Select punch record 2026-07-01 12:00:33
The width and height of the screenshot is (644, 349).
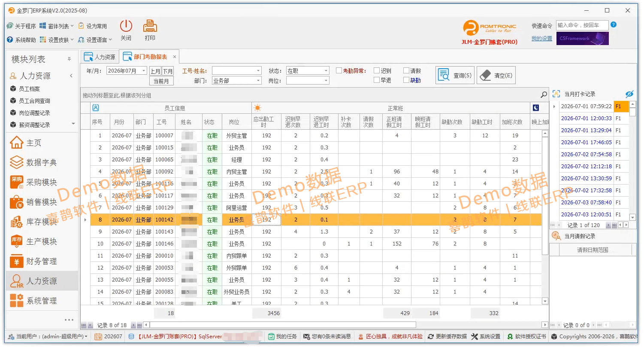(586, 118)
